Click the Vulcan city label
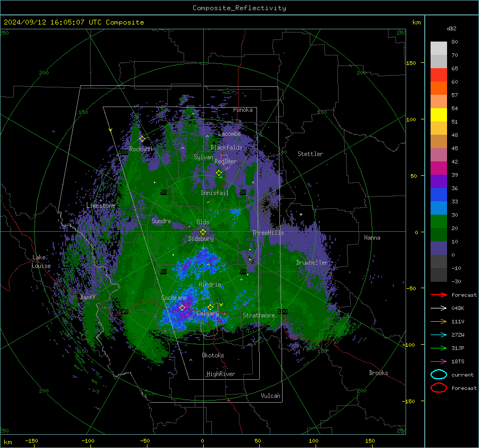 (271, 396)
